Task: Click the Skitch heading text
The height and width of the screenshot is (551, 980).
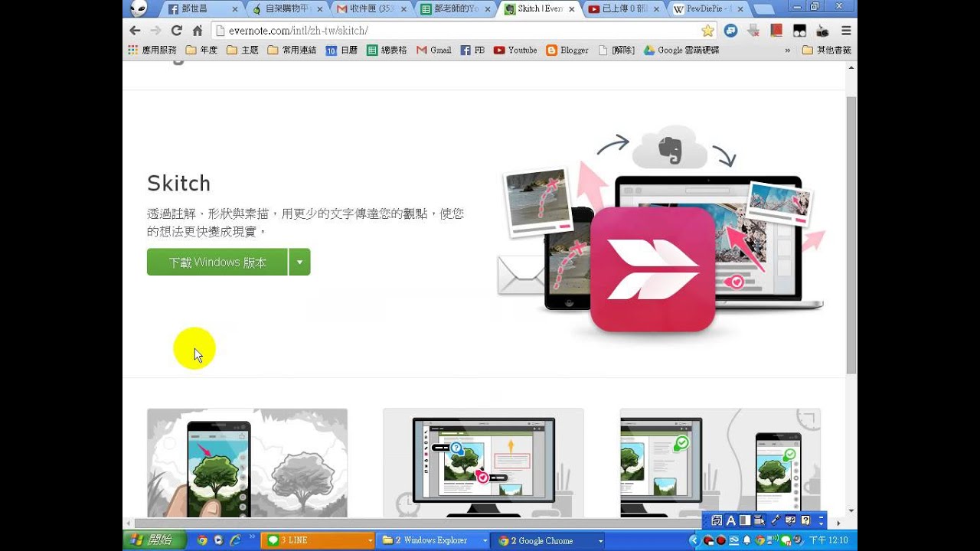Action: [x=178, y=183]
